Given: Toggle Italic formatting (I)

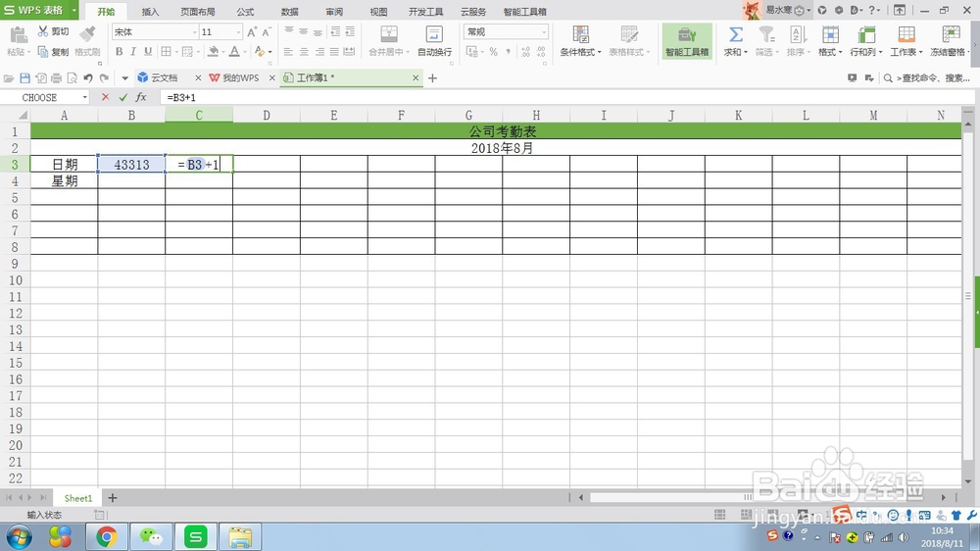Looking at the screenshot, I should pyautogui.click(x=133, y=52).
